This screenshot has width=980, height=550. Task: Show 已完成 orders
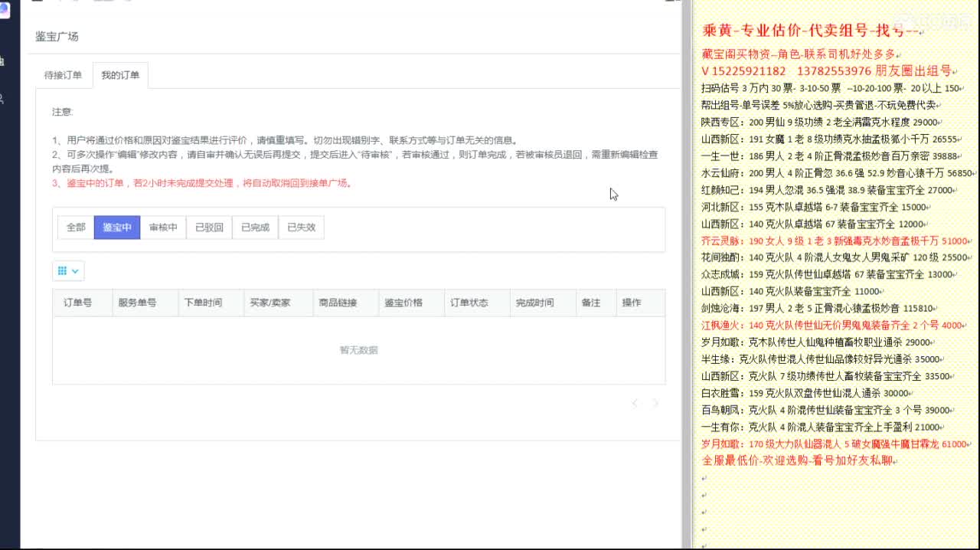tap(255, 228)
